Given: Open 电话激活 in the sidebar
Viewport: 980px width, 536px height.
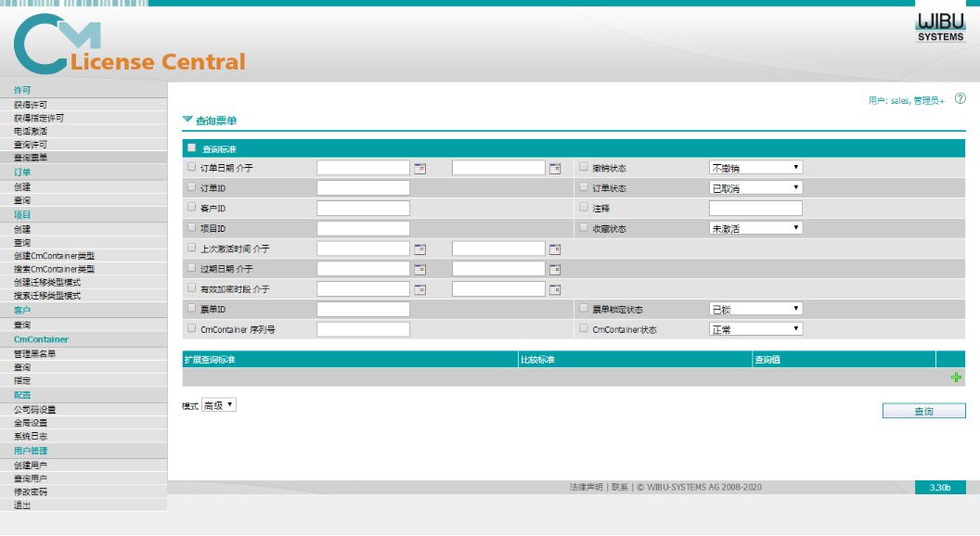Looking at the screenshot, I should pyautogui.click(x=31, y=131).
